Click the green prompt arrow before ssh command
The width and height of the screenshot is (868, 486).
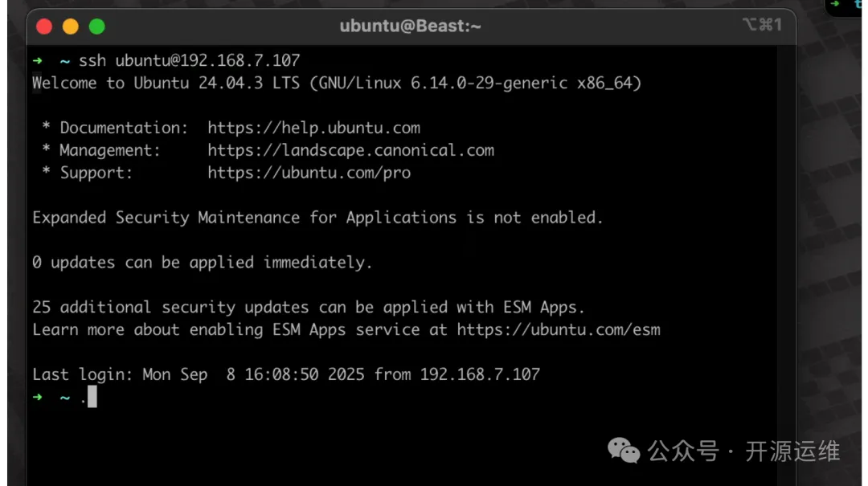tap(38, 61)
